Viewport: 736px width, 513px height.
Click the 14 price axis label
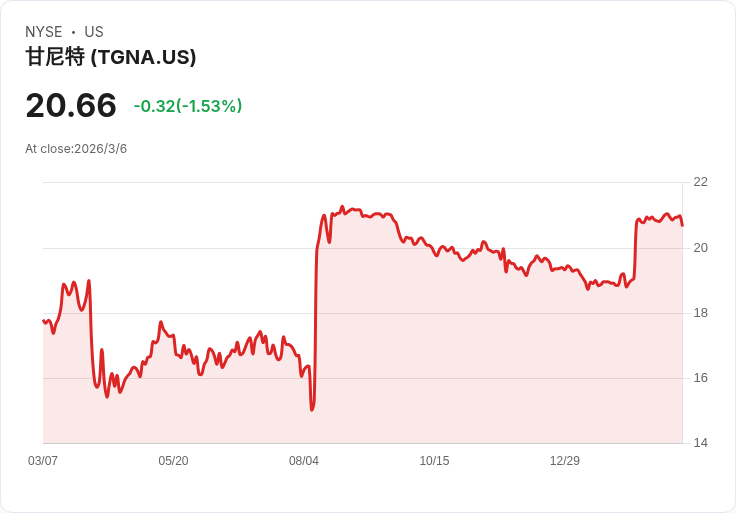700,443
